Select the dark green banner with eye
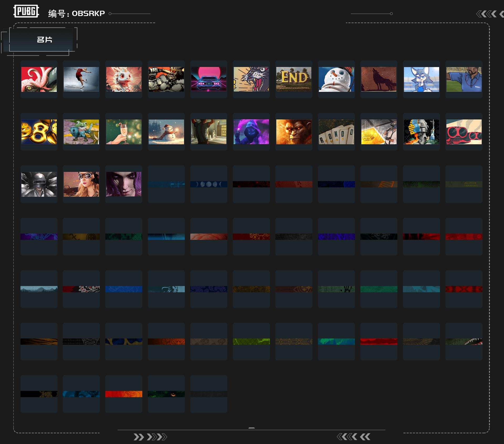 (x=166, y=394)
